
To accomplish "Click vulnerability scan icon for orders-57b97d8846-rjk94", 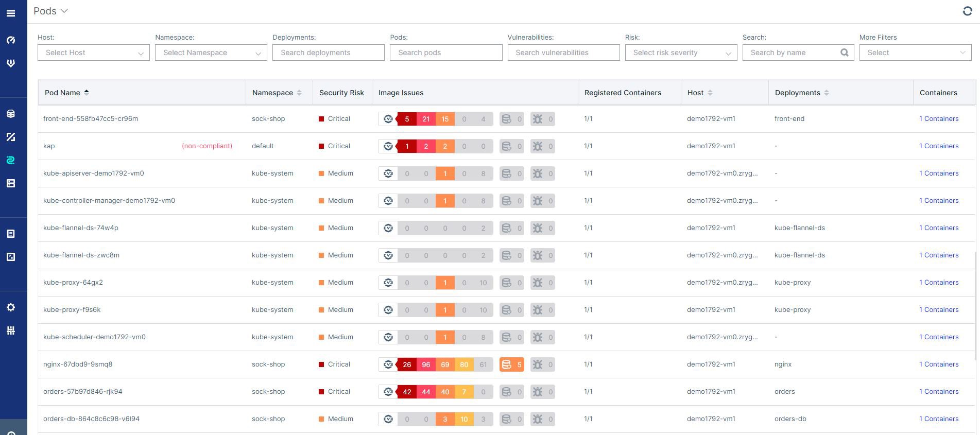I will (388, 392).
